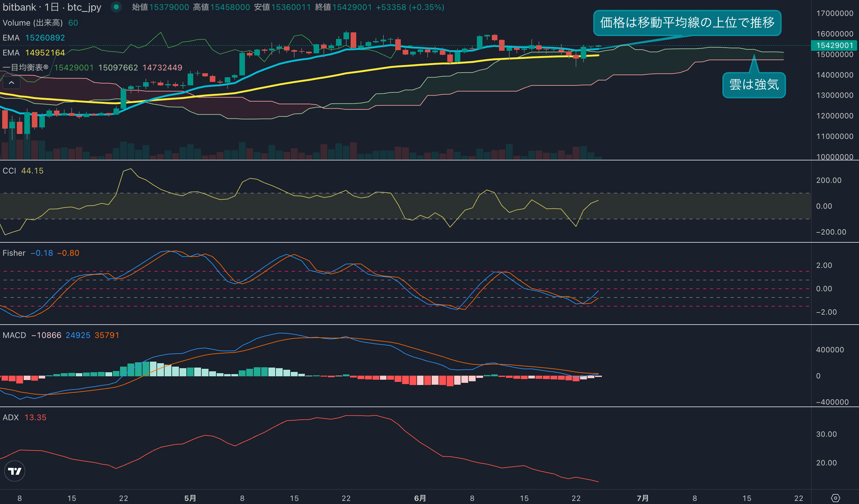Select the ADX indicator label

coord(11,417)
